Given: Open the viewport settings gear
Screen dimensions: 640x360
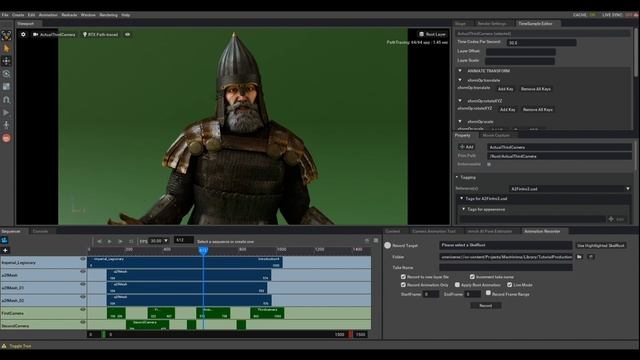Looking at the screenshot, I should pos(23,35).
